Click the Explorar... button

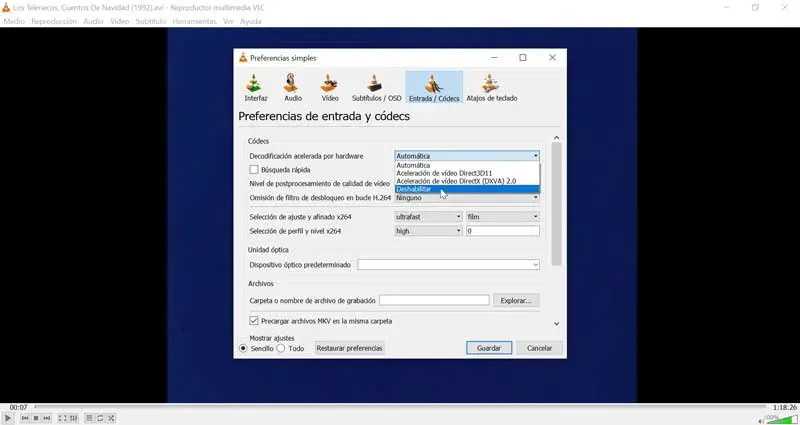click(516, 301)
